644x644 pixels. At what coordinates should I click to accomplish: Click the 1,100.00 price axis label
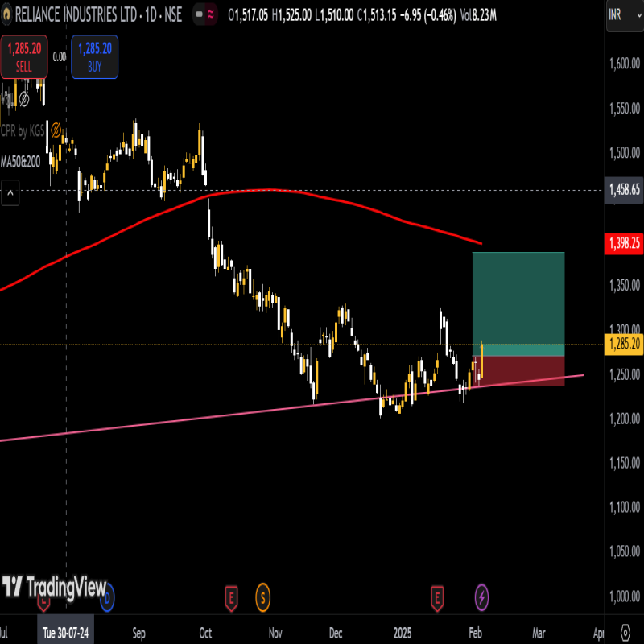click(x=625, y=507)
